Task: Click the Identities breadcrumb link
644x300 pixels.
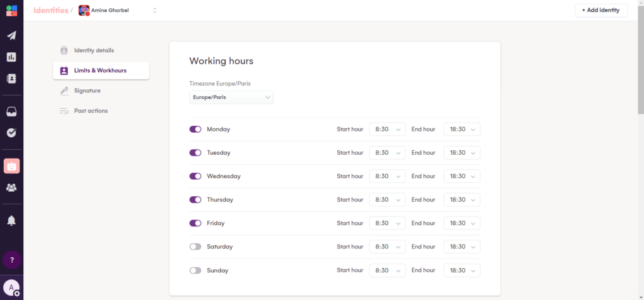Action: point(50,10)
